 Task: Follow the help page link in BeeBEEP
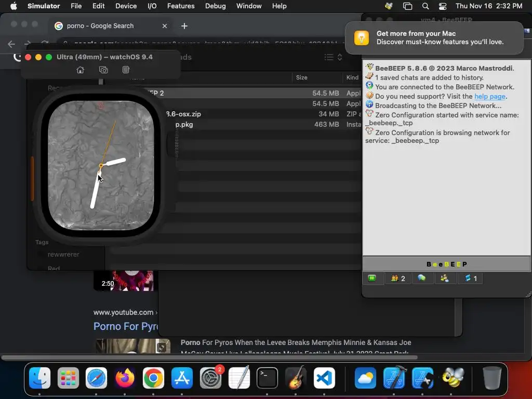[489, 96]
